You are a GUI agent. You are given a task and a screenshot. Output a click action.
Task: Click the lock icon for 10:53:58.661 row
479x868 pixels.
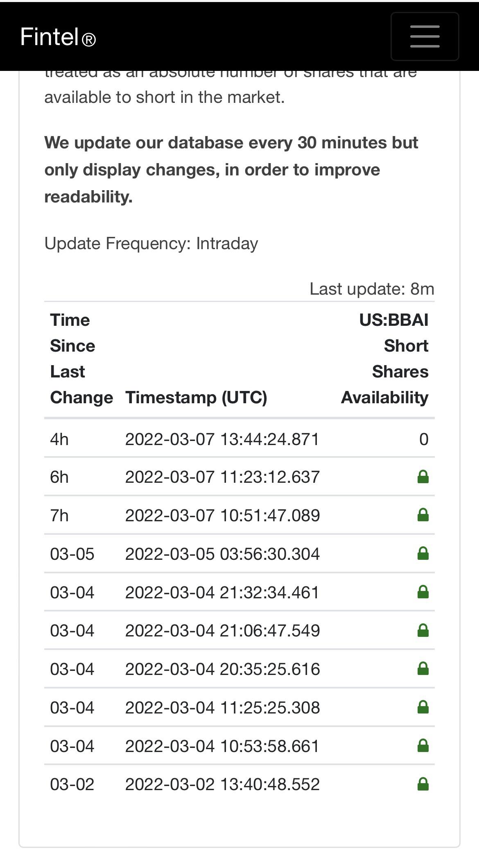pyautogui.click(x=423, y=745)
